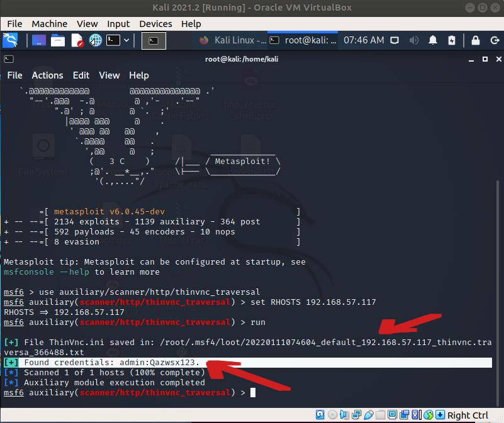
Task: Click the "Scanned 1 of 1 hosts" line
Action: pyautogui.click(x=104, y=373)
